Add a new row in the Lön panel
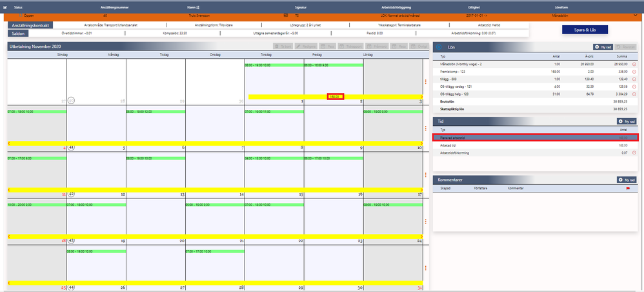This screenshot has width=644, height=292. coord(603,47)
